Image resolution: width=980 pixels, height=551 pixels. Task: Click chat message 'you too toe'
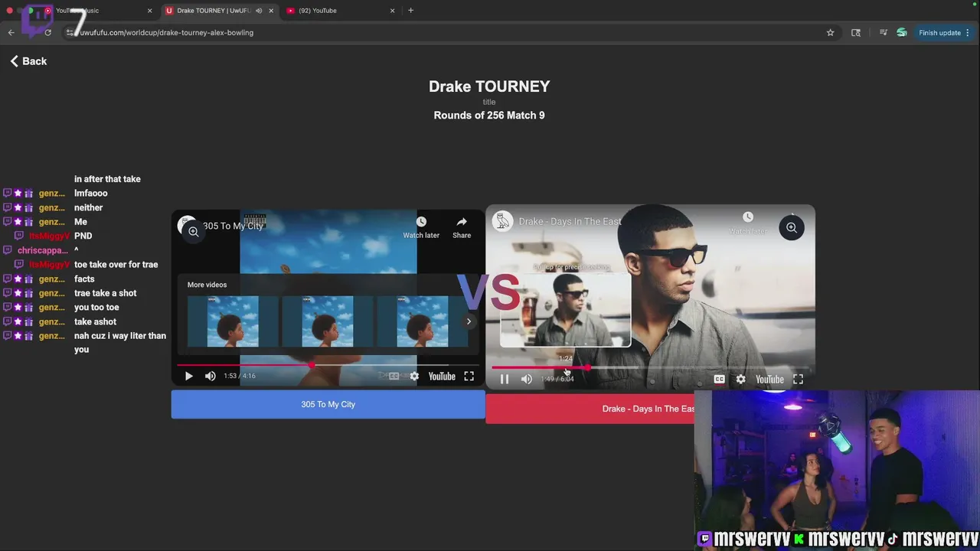[96, 308]
